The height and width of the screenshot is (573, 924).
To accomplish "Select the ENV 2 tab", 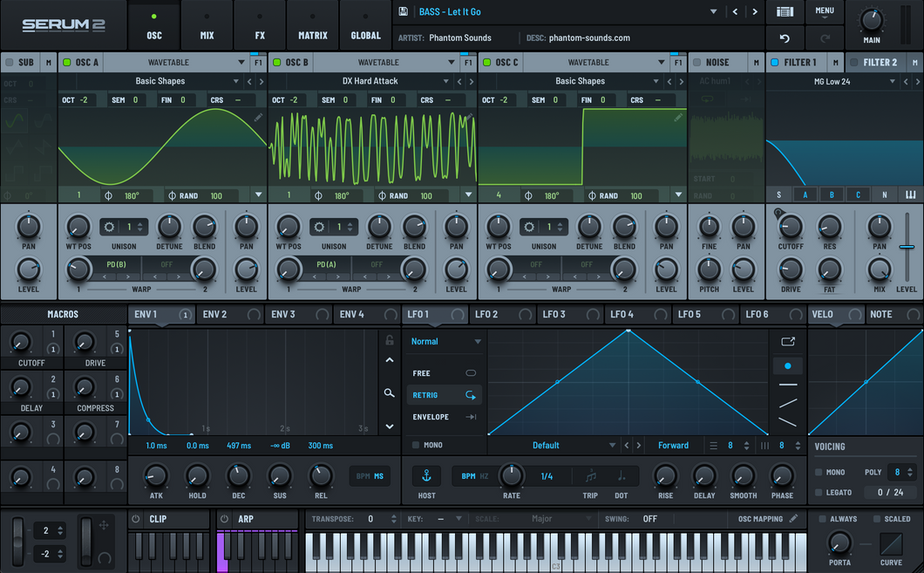I will pos(230,315).
